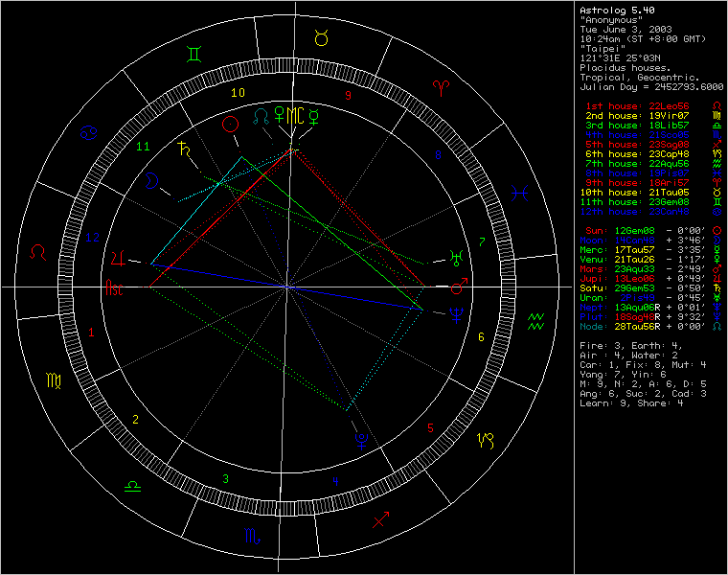Click the Cancer sign on the outer ring
The width and height of the screenshot is (728, 575).
(87, 129)
